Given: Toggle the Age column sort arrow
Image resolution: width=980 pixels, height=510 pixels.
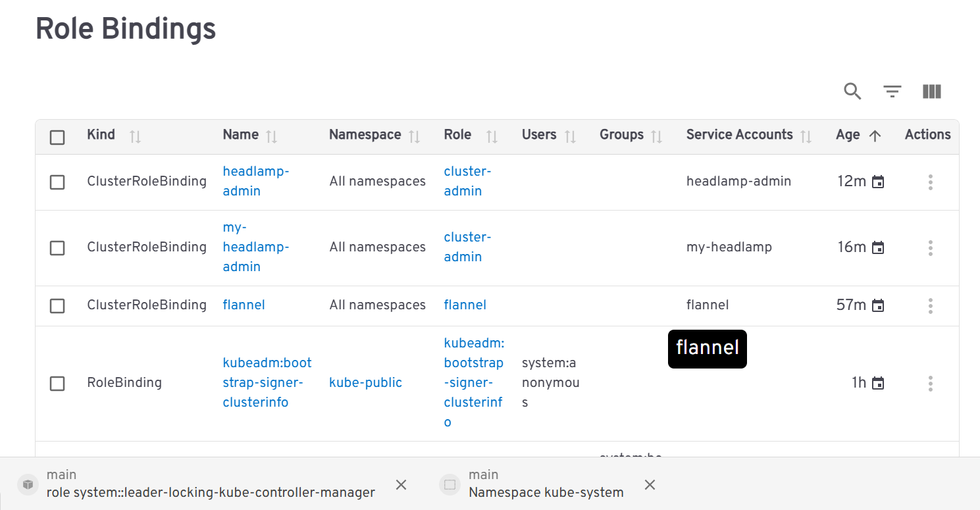Looking at the screenshot, I should click(875, 136).
